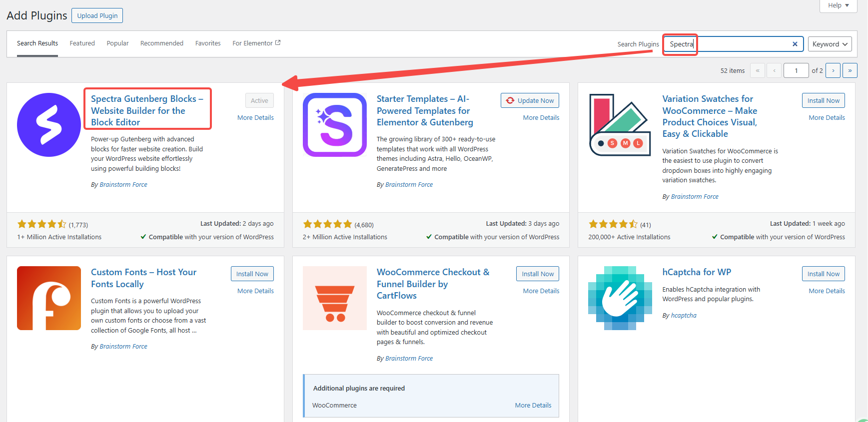Open the Starter Templates title link

click(425, 110)
